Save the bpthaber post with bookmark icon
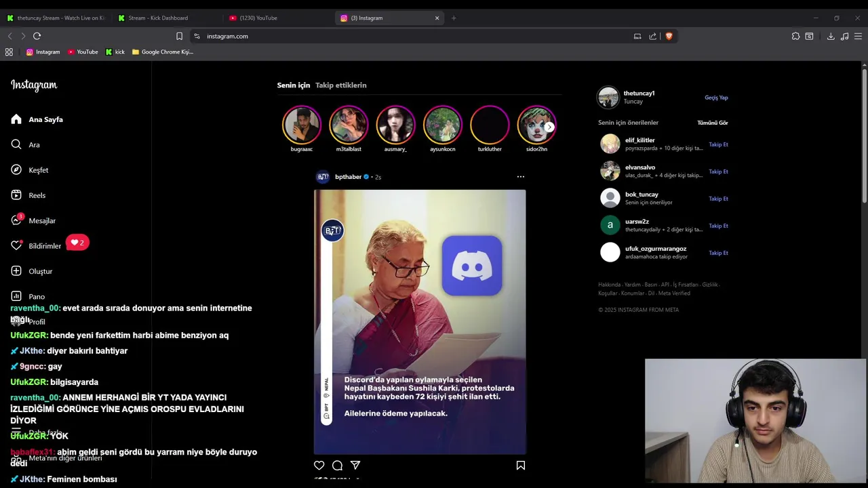868x488 pixels. tap(521, 465)
